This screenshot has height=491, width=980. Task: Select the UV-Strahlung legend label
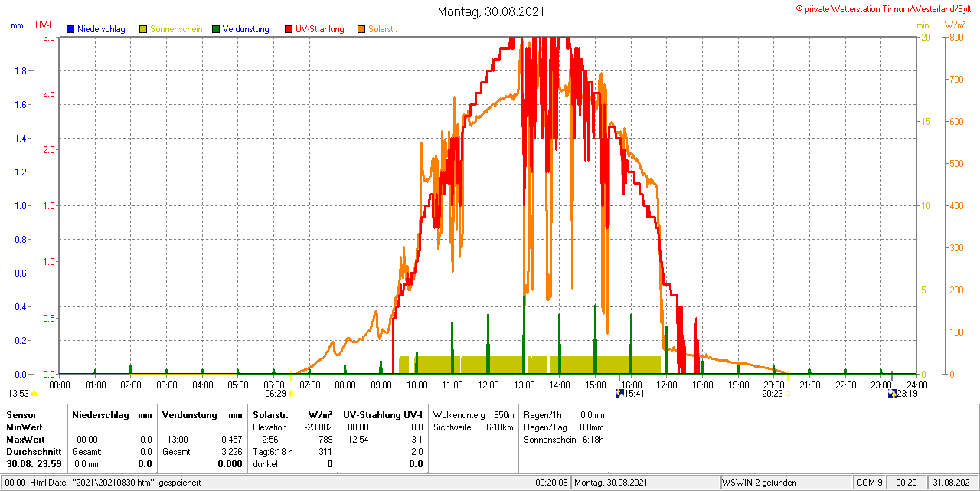pos(320,29)
